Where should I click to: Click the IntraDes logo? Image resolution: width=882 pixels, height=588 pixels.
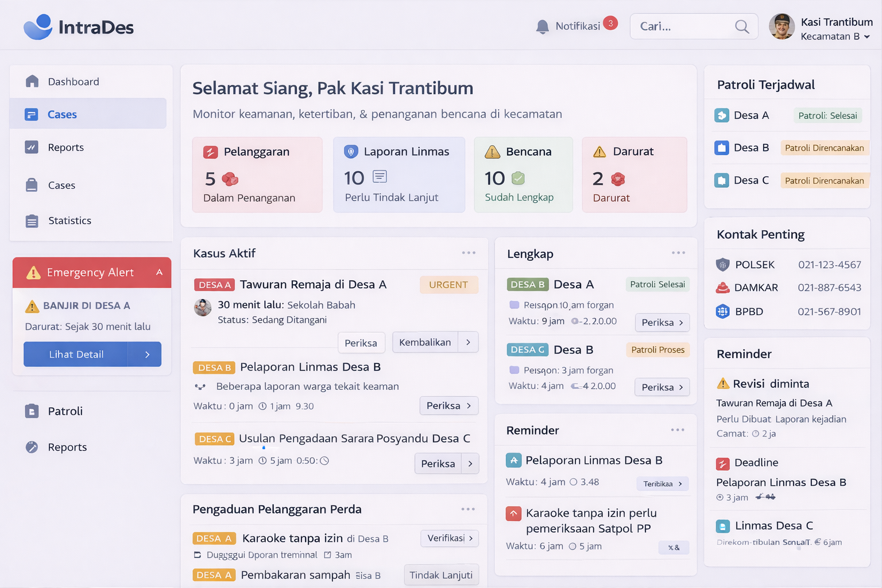click(x=79, y=27)
